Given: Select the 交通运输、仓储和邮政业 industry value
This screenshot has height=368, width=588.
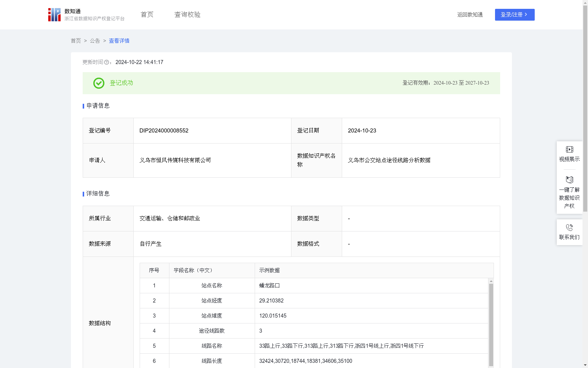Looking at the screenshot, I should point(170,219).
